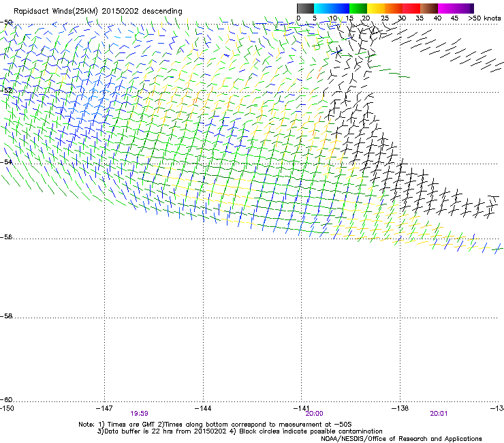The height and width of the screenshot is (443, 504).
Task: Click the '-141' longitude axis label
Action: (301, 408)
